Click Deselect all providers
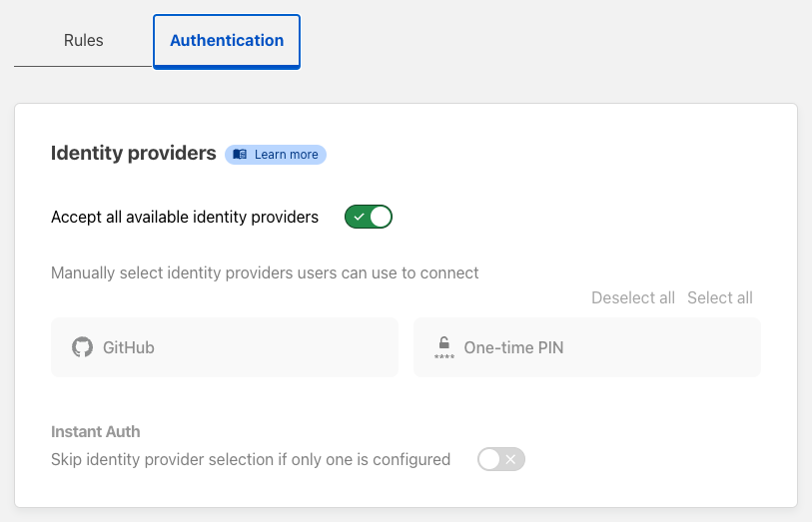 click(633, 298)
